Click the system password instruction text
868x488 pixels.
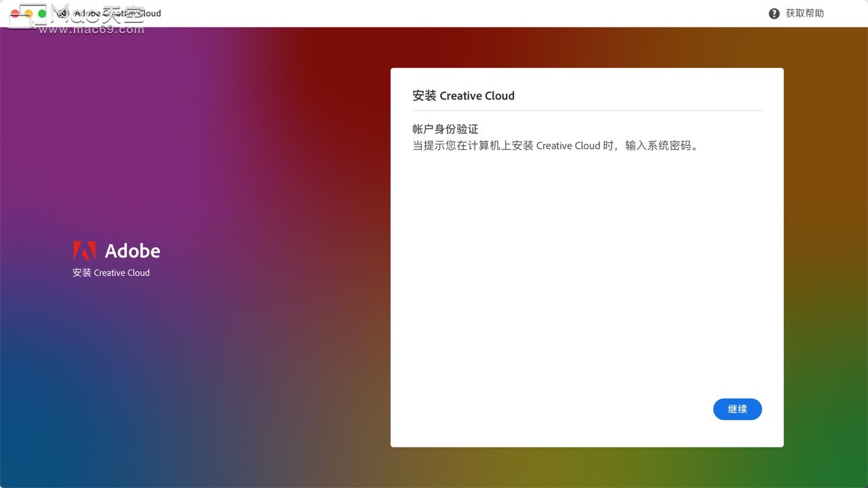pyautogui.click(x=554, y=145)
